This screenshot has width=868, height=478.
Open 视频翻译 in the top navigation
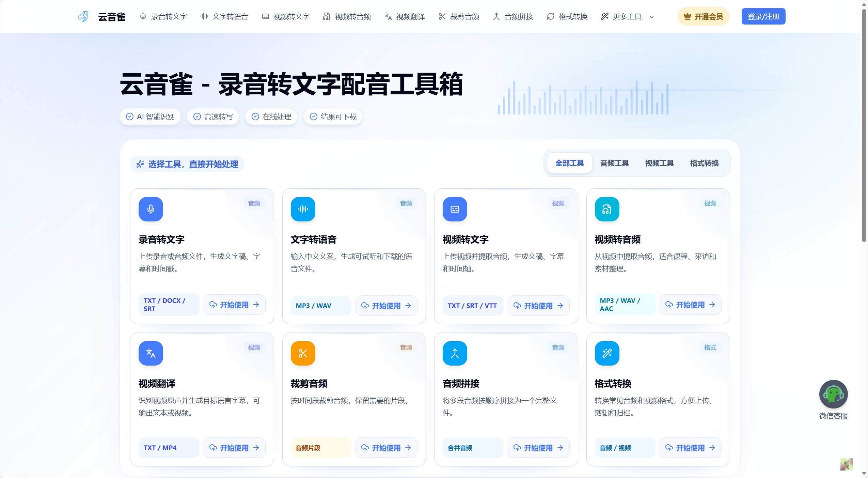point(405,16)
